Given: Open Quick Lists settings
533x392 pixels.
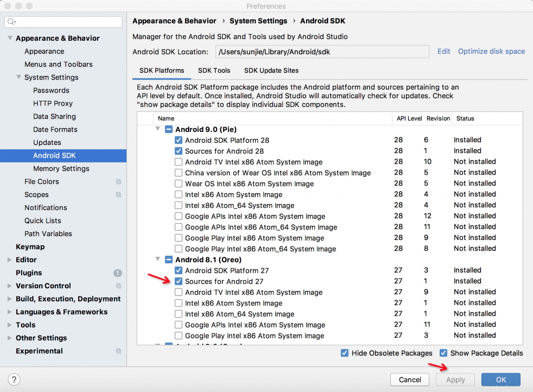Looking at the screenshot, I should (x=43, y=220).
